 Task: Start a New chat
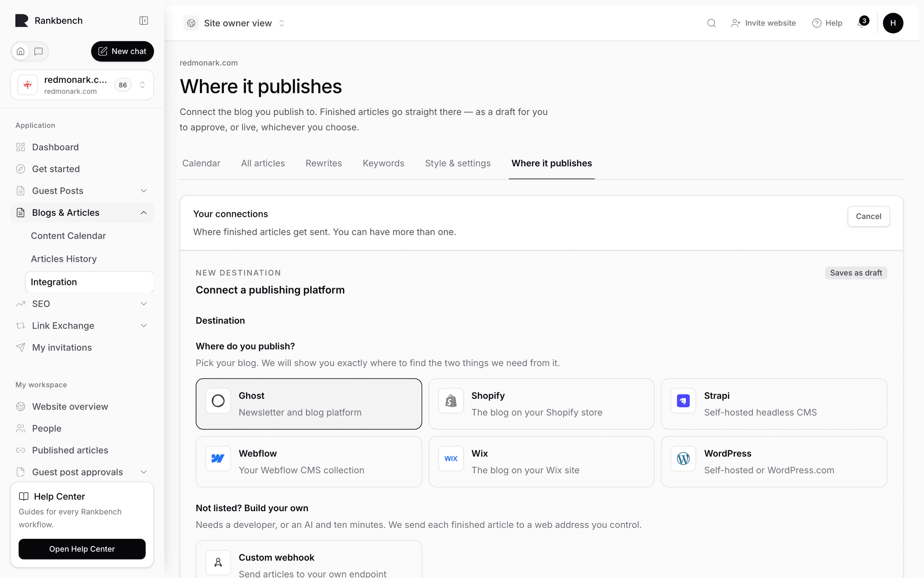pos(122,51)
